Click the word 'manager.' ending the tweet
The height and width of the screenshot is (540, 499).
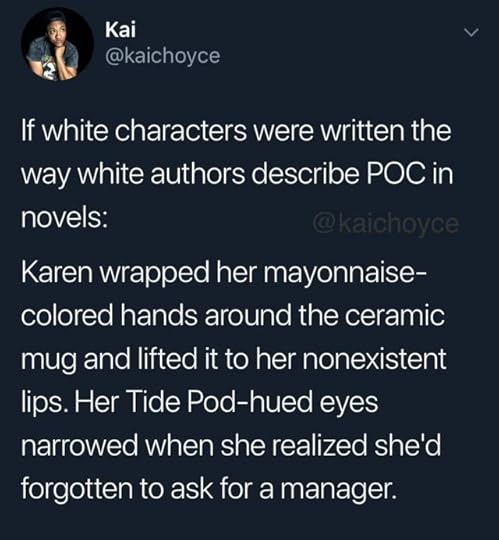coord(339,490)
